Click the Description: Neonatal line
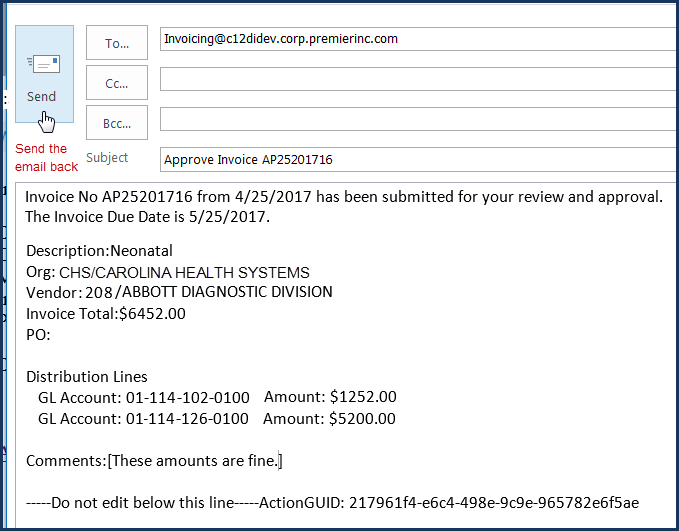679x531 pixels. pos(99,250)
